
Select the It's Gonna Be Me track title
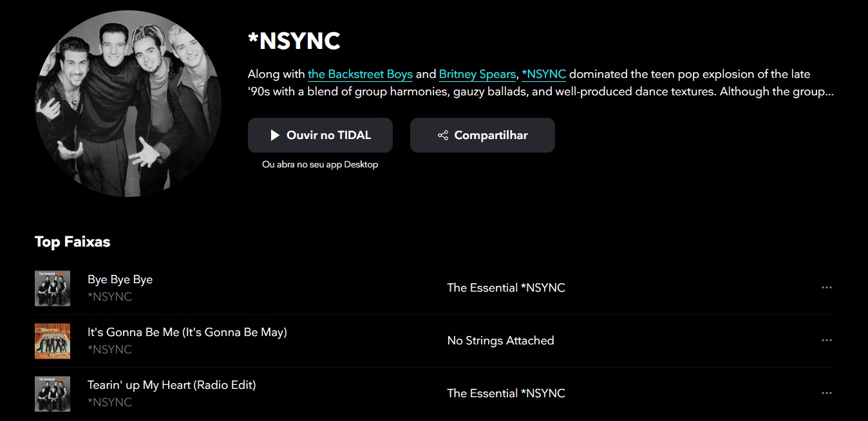(x=187, y=332)
